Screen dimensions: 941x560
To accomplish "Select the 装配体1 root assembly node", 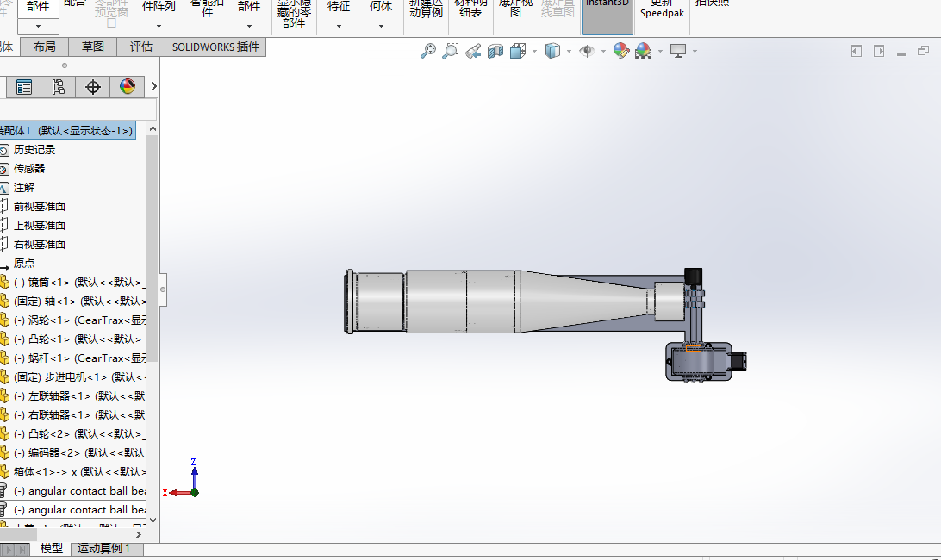I will tap(67, 130).
